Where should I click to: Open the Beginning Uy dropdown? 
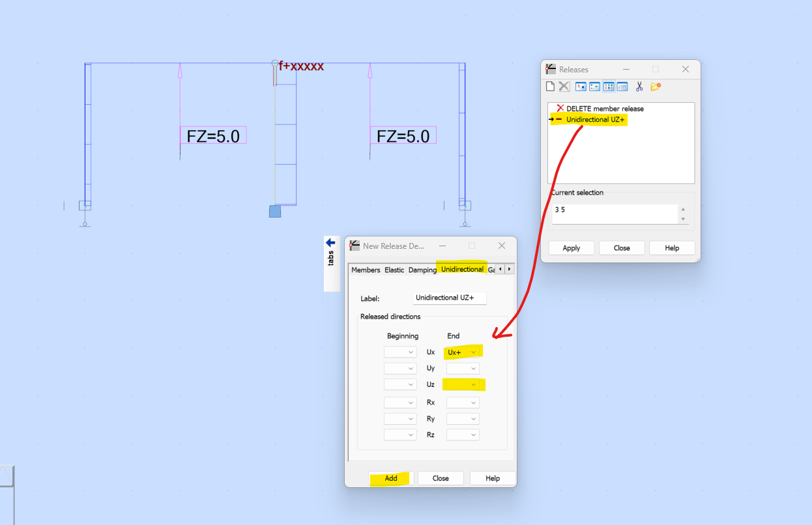pyautogui.click(x=400, y=368)
